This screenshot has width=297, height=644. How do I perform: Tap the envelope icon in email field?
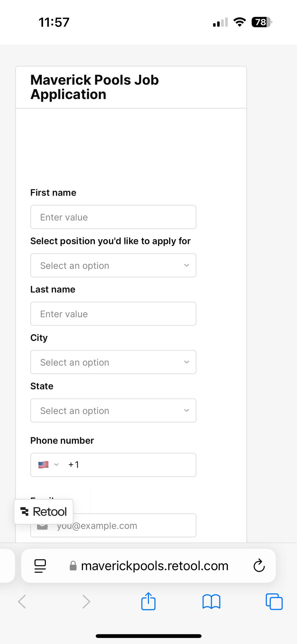[x=42, y=527]
